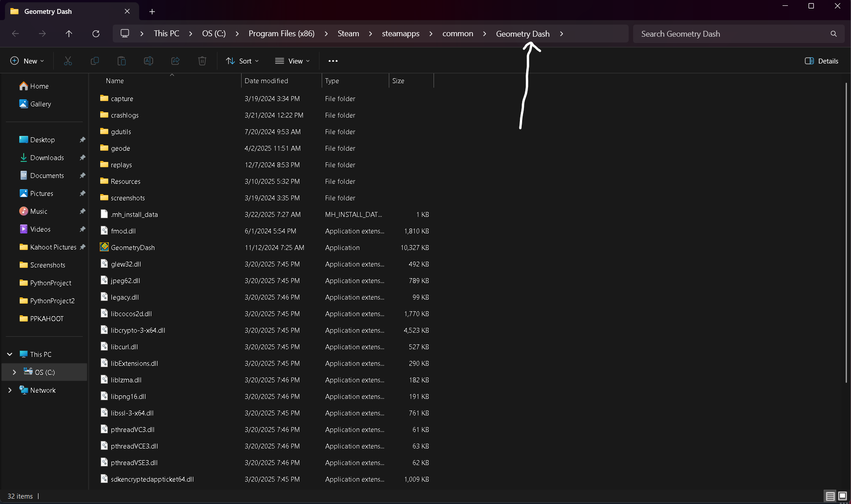Switch to large thumbnails view icon in status bar
Screen dimensions: 851x504
[x=842, y=496]
